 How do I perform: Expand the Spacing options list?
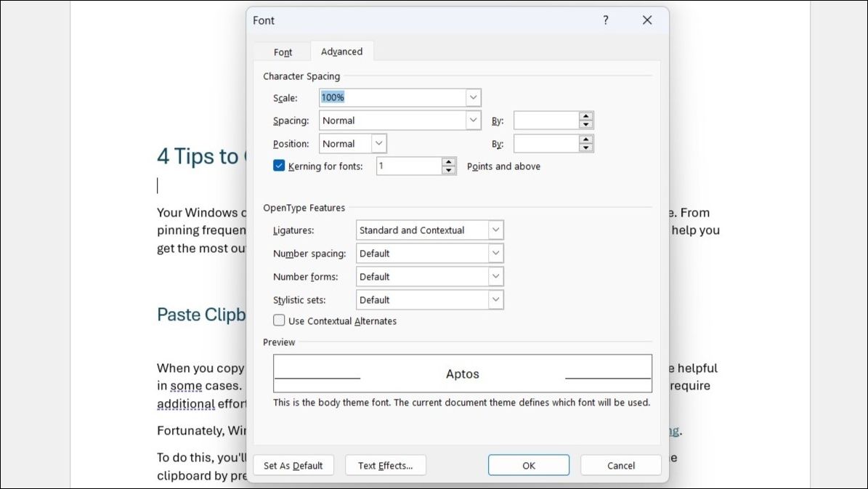click(x=473, y=120)
